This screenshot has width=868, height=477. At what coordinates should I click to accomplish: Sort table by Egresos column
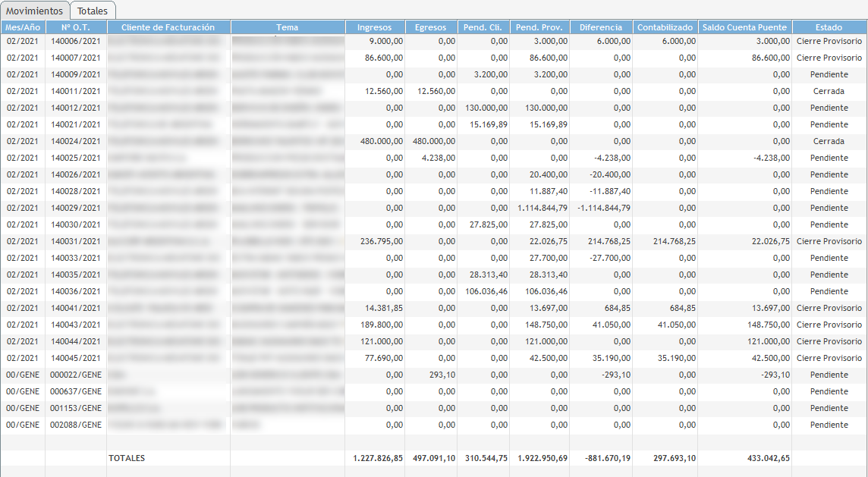(x=431, y=27)
